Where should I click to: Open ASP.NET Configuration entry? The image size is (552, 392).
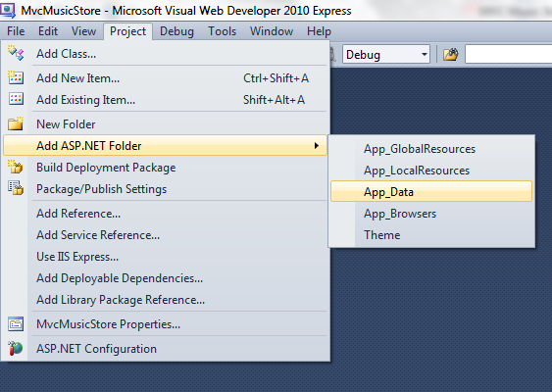165,349
